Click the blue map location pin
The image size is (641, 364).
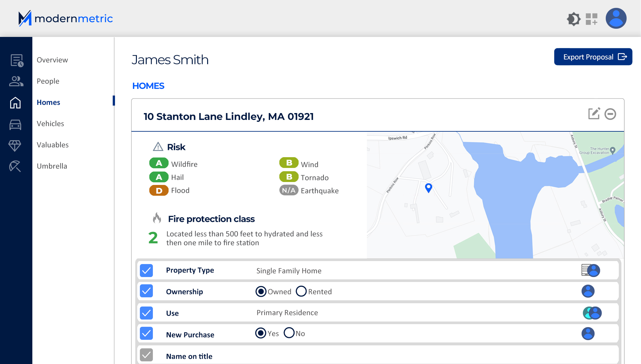pos(428,188)
